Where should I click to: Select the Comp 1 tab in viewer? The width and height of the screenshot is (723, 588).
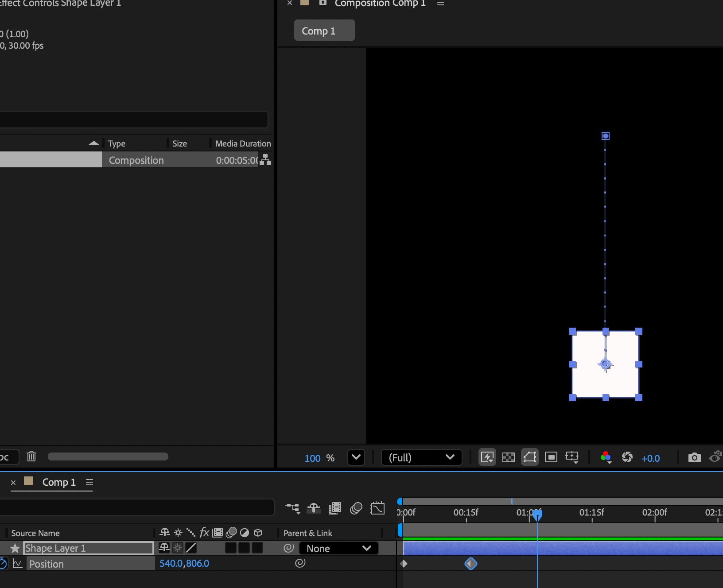324,31
